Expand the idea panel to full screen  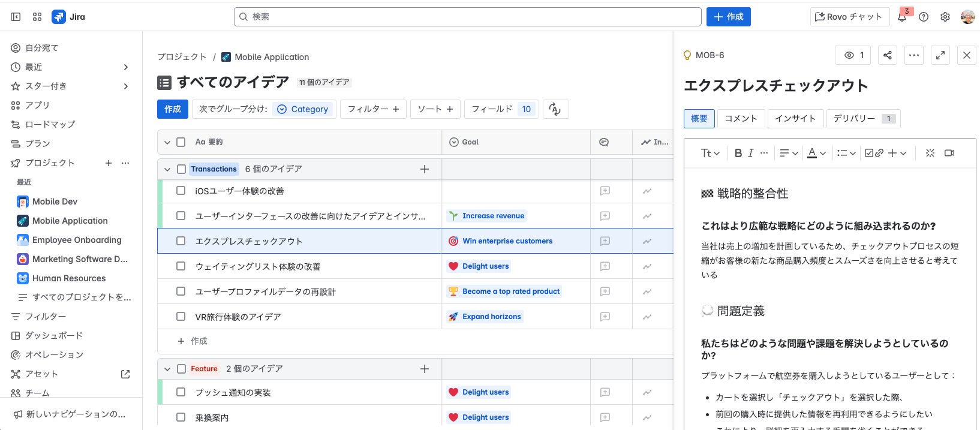click(940, 55)
